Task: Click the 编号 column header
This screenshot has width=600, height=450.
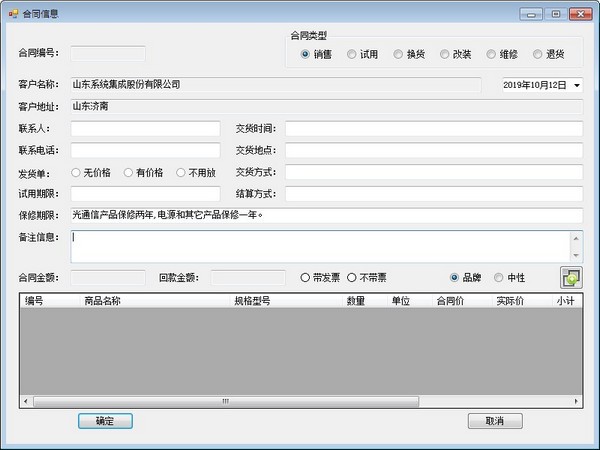Action: coord(49,301)
